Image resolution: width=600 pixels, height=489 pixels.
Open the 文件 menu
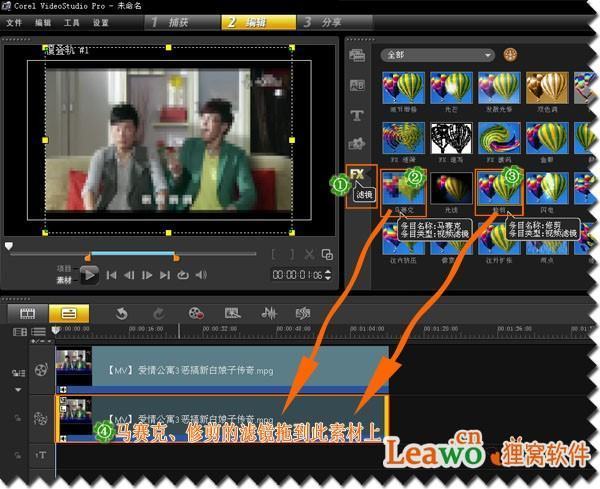tap(14, 21)
